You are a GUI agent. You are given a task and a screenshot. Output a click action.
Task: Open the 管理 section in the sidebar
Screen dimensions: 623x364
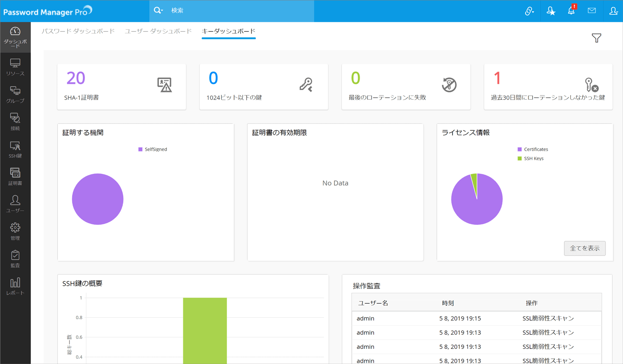click(15, 231)
